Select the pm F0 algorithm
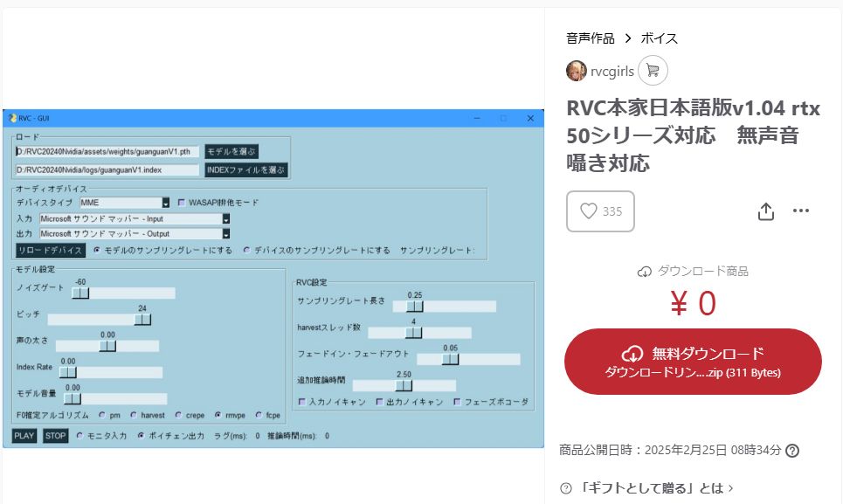 (x=101, y=415)
